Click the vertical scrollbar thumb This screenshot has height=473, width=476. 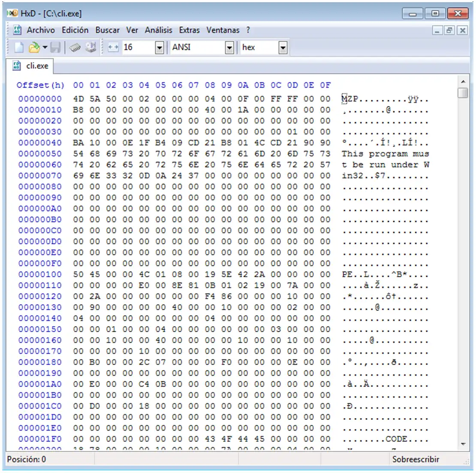[x=463, y=93]
